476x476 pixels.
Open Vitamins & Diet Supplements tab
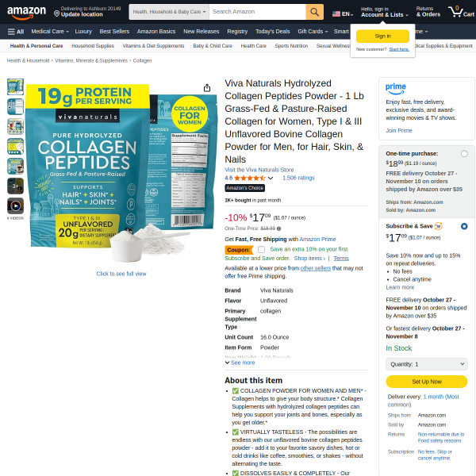[x=153, y=46]
